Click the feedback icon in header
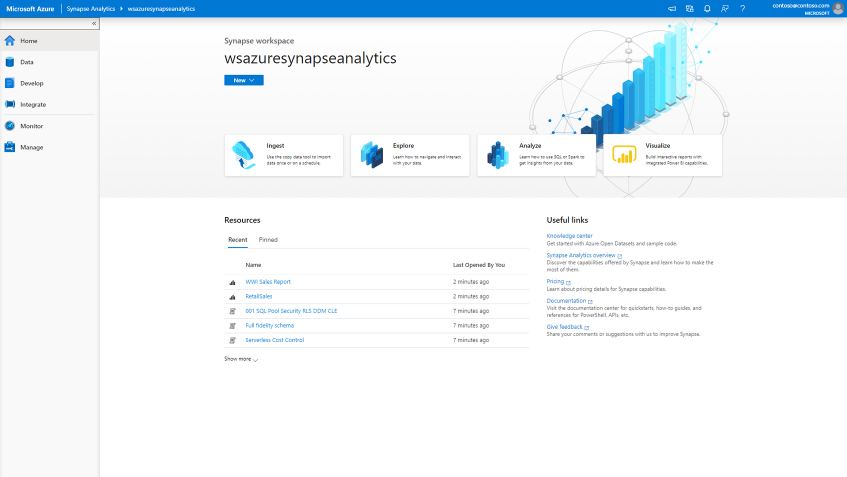 click(x=724, y=8)
